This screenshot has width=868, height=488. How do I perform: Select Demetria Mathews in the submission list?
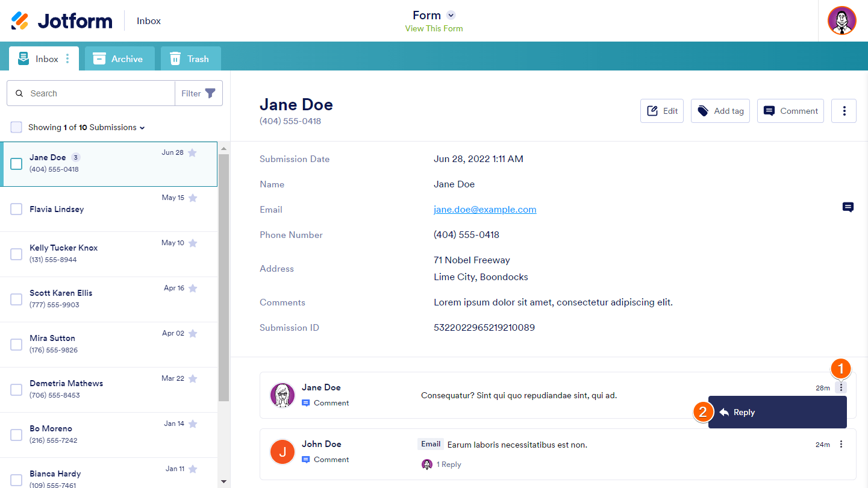pos(108,390)
